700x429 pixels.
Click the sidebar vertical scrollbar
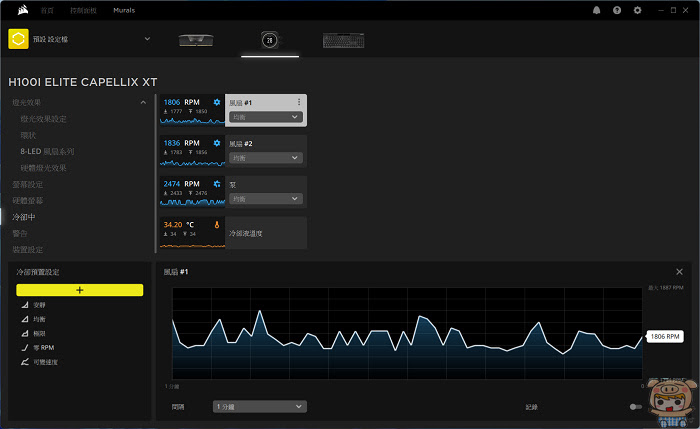click(155, 174)
